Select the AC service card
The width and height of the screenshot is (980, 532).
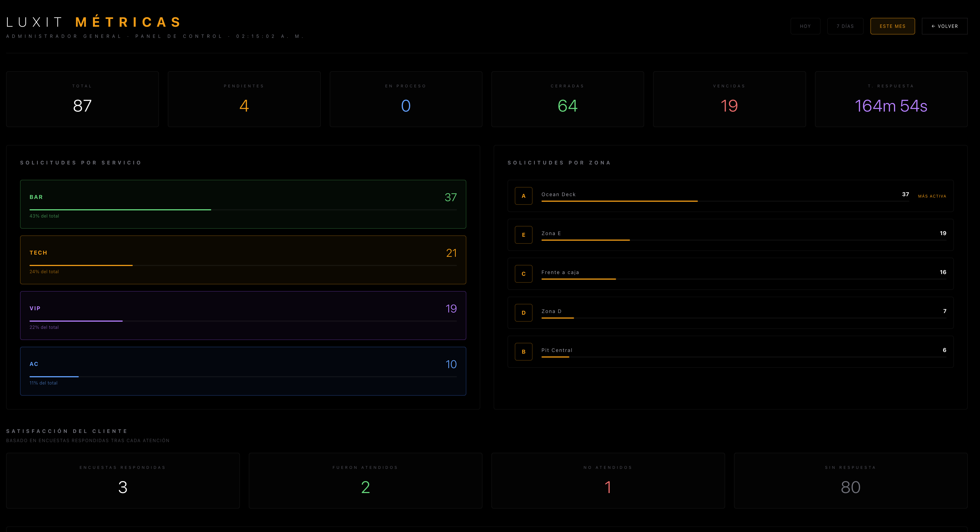tap(243, 371)
